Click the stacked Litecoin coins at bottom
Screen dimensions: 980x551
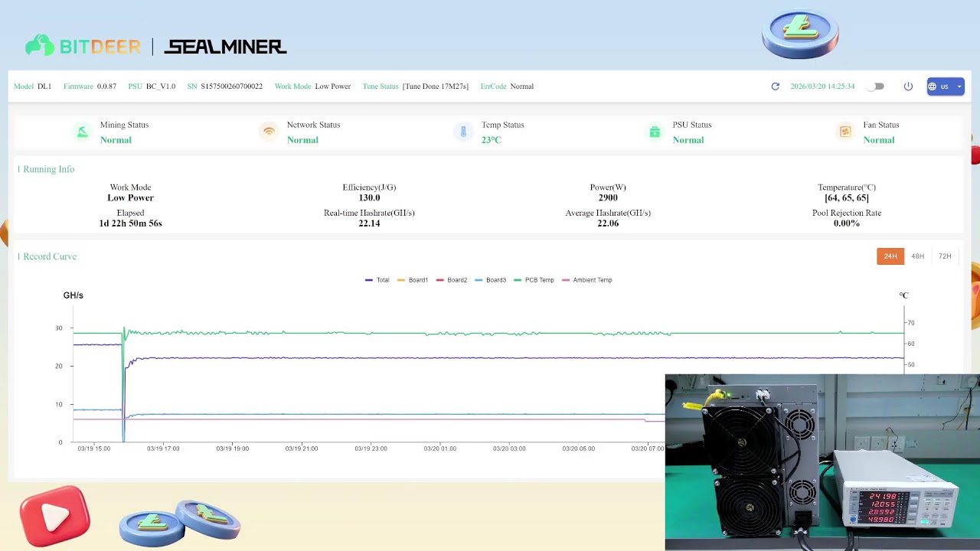pyautogui.click(x=180, y=523)
